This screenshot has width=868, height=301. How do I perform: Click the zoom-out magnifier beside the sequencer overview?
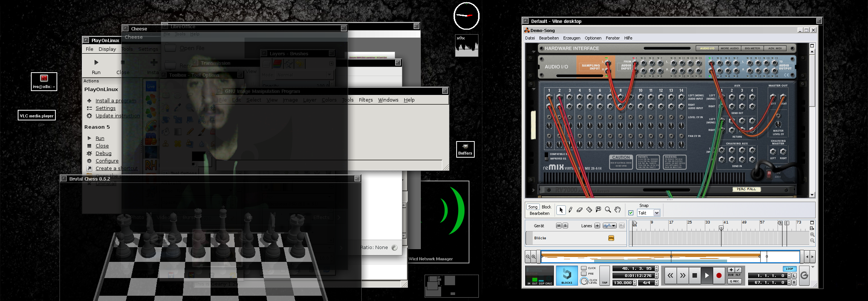coord(528,257)
